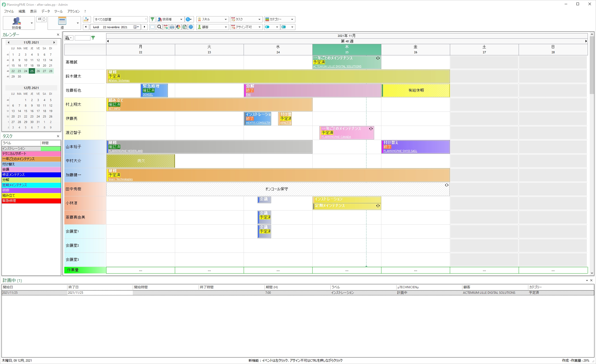Go to next date with right arrow
This screenshot has width=596, height=364.
(x=145, y=27)
